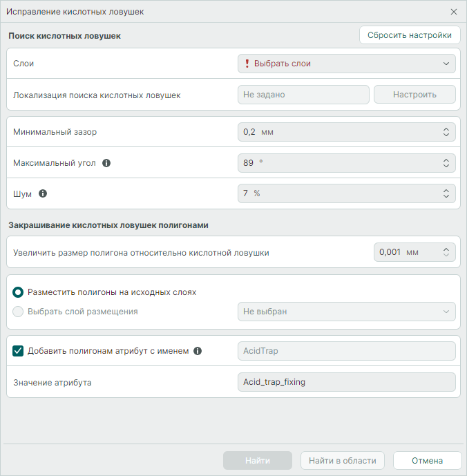Viewport: 467px width, 476px height.
Task: Click stepper arrows of polygon size field
Action: click(446, 252)
